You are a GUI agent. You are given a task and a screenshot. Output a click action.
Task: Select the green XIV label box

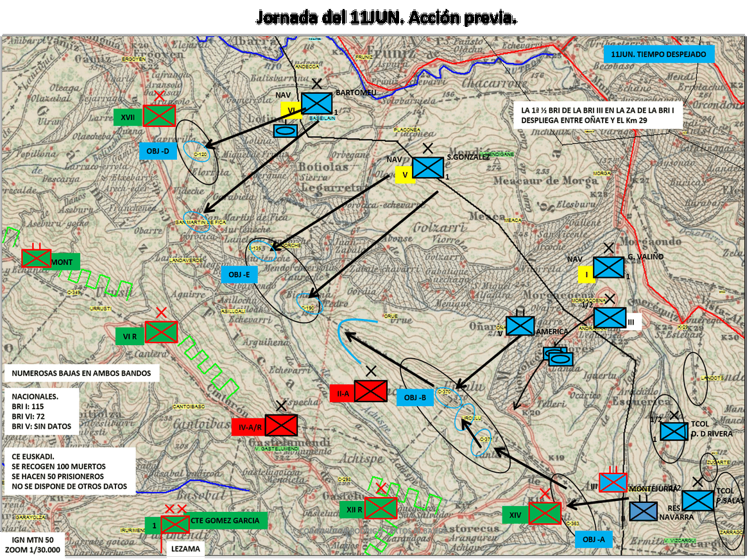(515, 515)
